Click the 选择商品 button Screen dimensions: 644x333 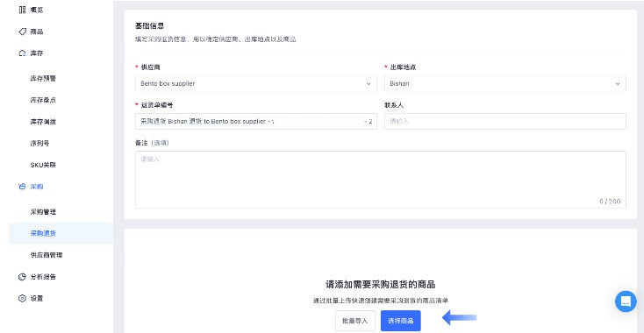click(x=400, y=321)
